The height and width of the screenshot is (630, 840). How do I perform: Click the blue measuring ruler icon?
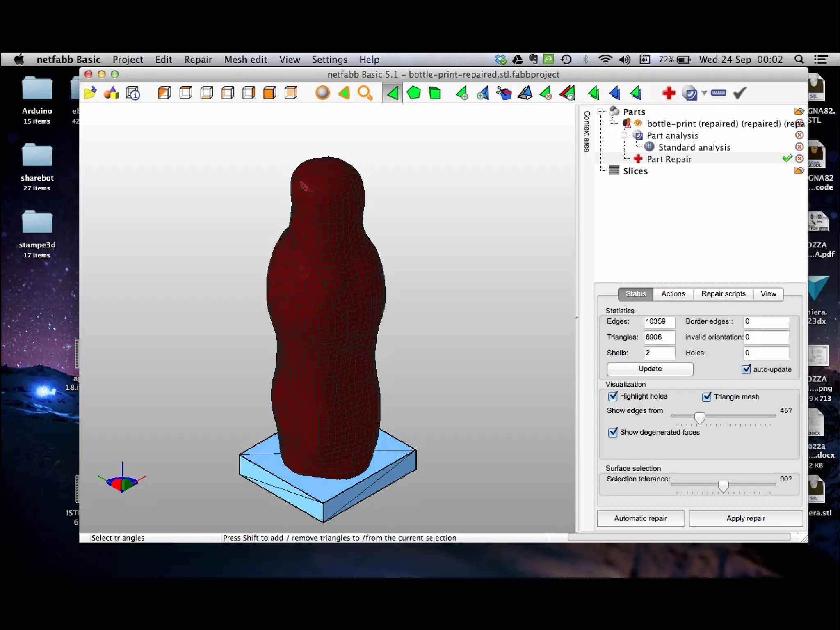pos(718,93)
